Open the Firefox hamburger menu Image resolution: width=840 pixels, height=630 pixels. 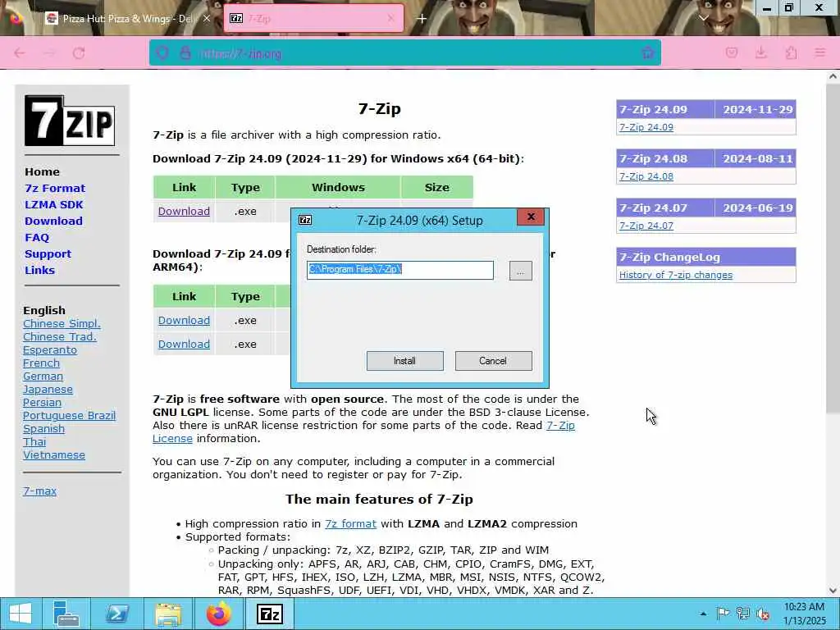click(820, 52)
